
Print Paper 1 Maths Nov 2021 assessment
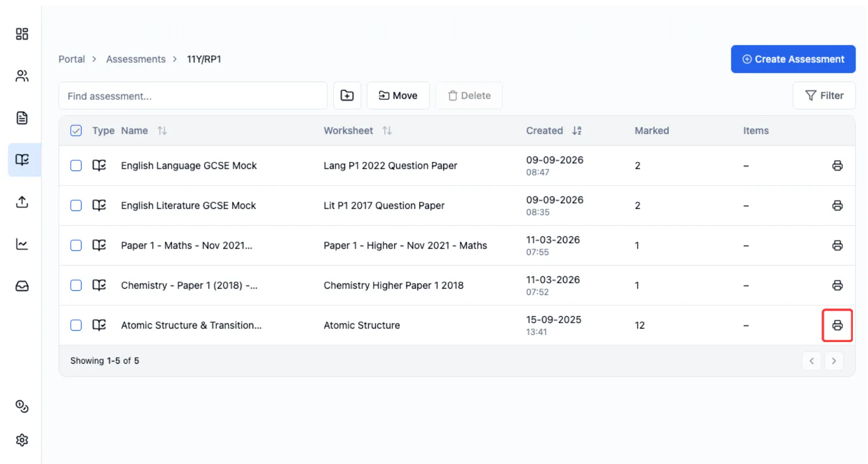tap(837, 245)
